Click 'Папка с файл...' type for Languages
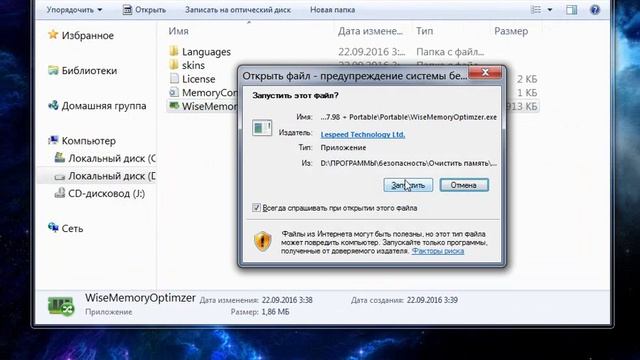640x360 pixels. coord(450,52)
